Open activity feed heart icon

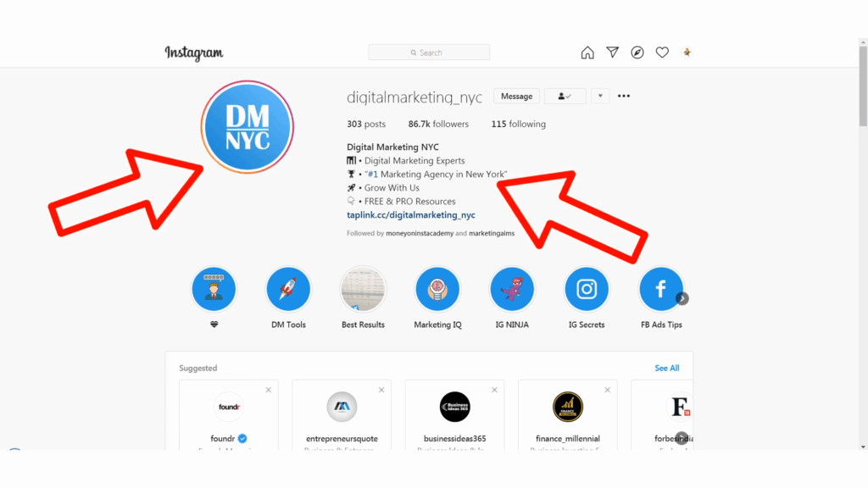(x=662, y=53)
